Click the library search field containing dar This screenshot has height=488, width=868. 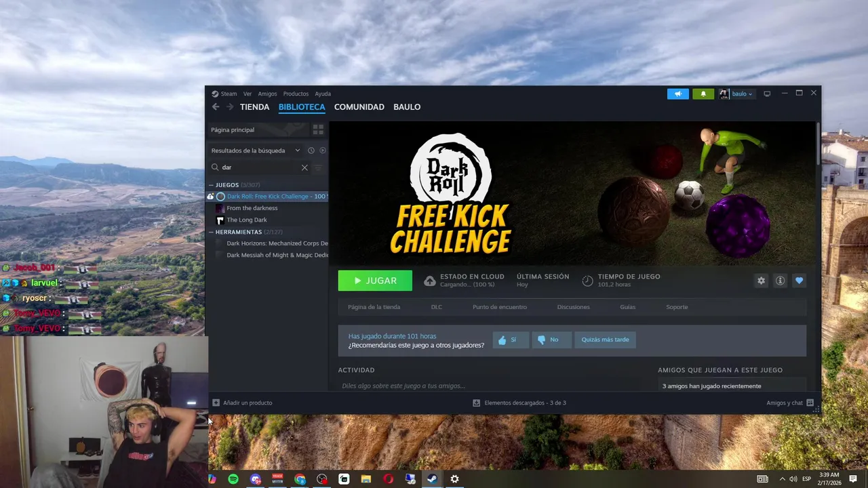pos(260,167)
